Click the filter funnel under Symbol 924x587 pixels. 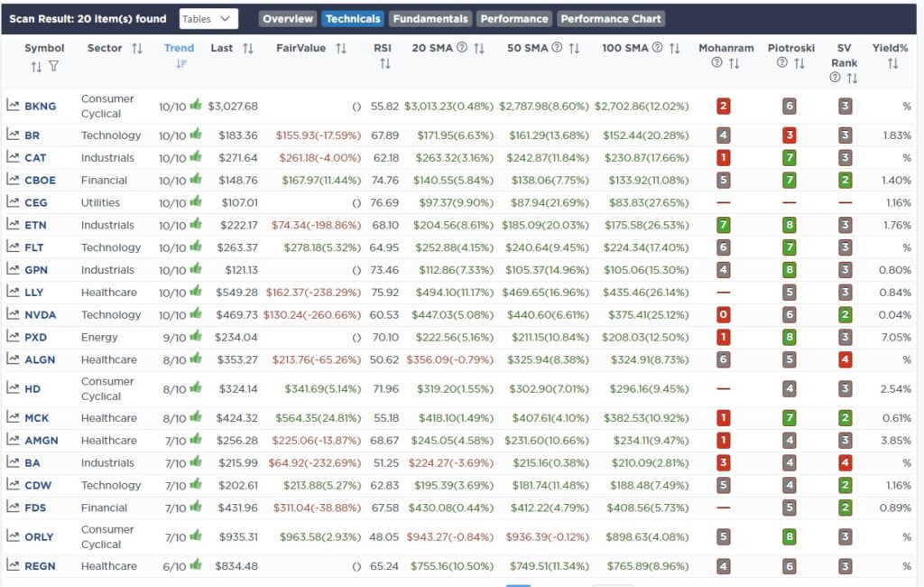tap(53, 66)
